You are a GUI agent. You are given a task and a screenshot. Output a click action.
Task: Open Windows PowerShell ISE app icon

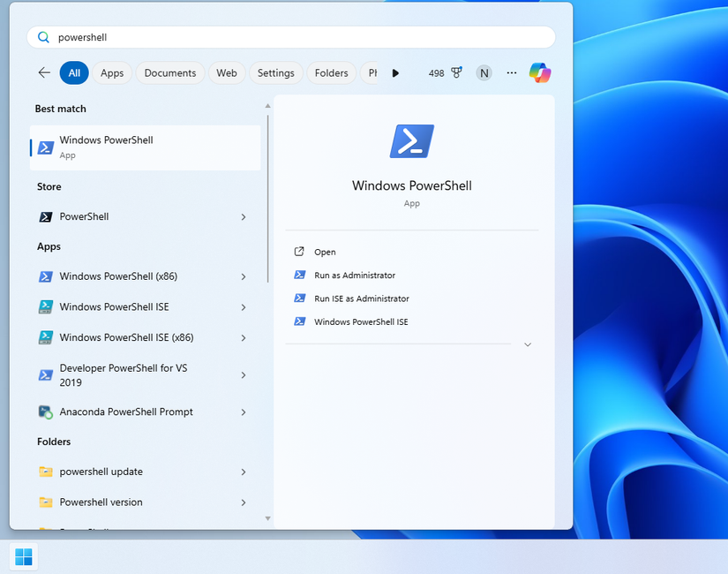tap(45, 306)
